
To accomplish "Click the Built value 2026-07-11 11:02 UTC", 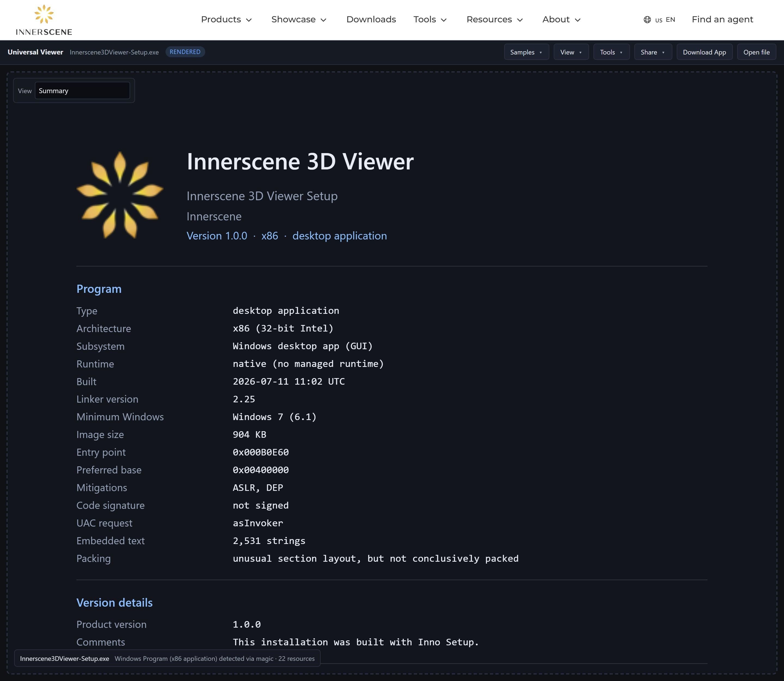I will (x=289, y=382).
